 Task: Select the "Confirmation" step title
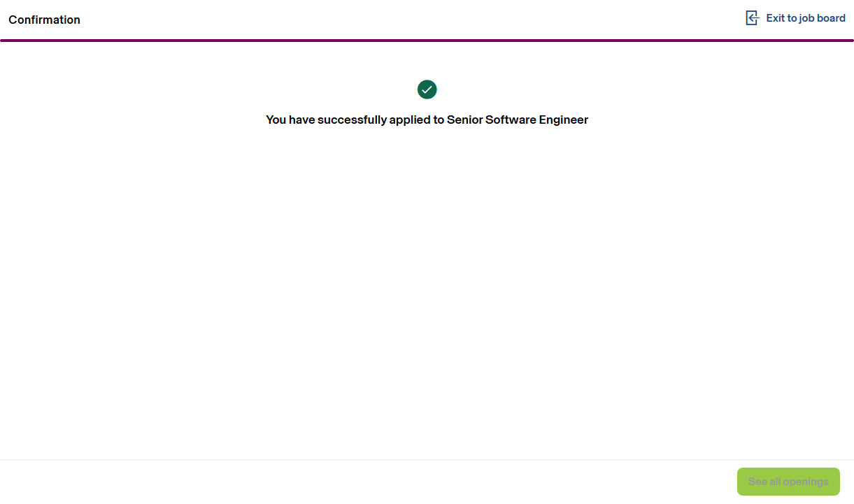(44, 20)
